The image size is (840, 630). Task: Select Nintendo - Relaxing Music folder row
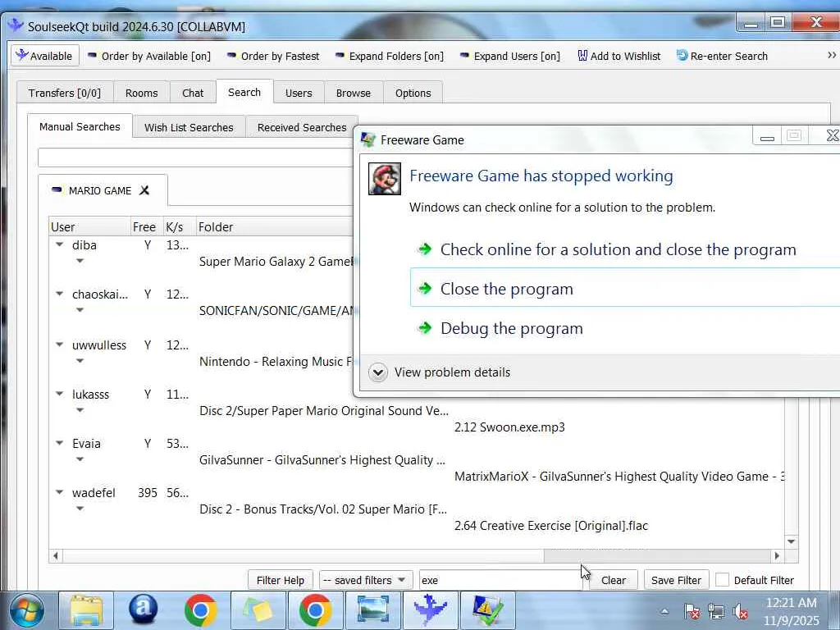point(276,362)
